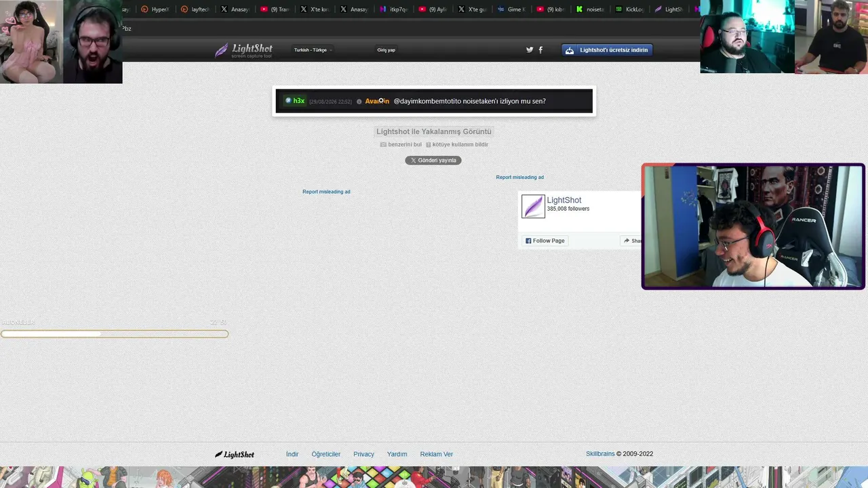This screenshot has width=868, height=488.
Task: Open the Turkish - Türkçe language dropdown
Action: [x=313, y=49]
